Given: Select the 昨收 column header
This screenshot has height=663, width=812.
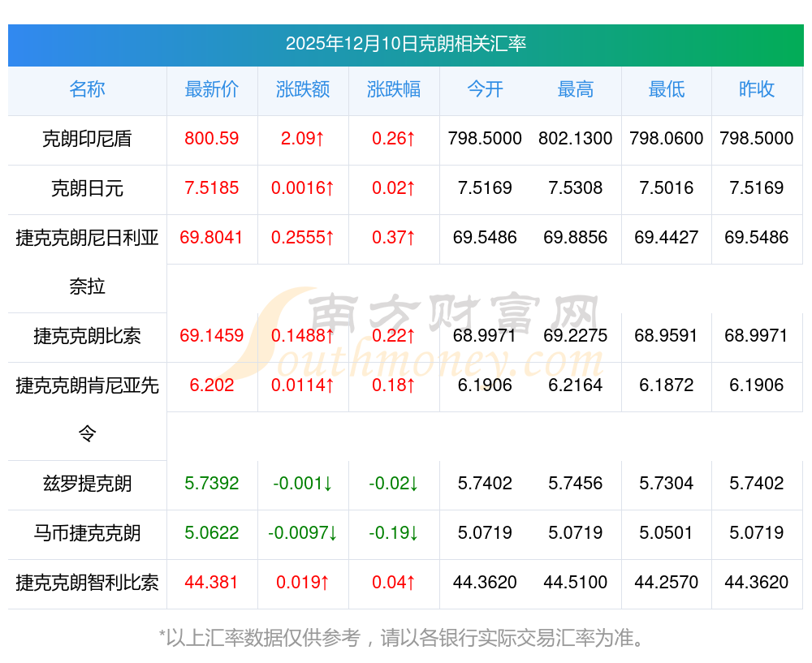Looking at the screenshot, I should pyautogui.click(x=757, y=89).
